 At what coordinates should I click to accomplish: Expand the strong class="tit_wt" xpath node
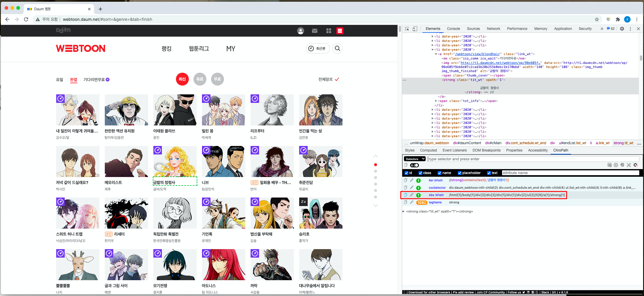pos(403,211)
